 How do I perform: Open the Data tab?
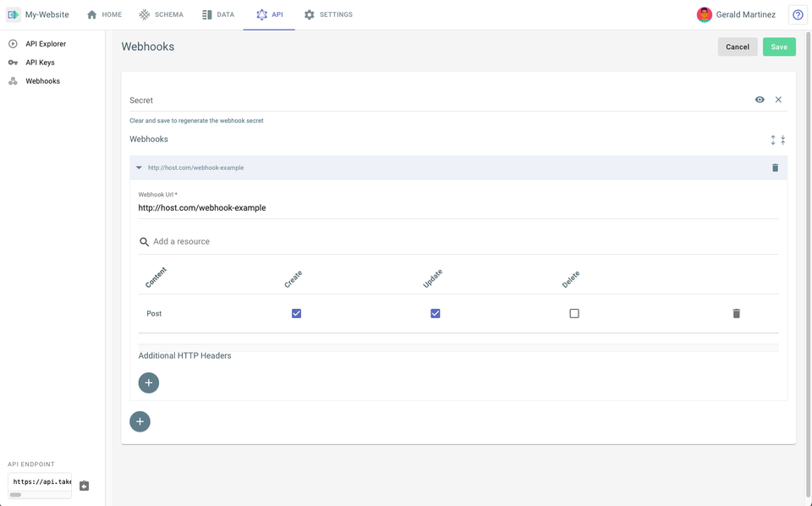pos(218,14)
